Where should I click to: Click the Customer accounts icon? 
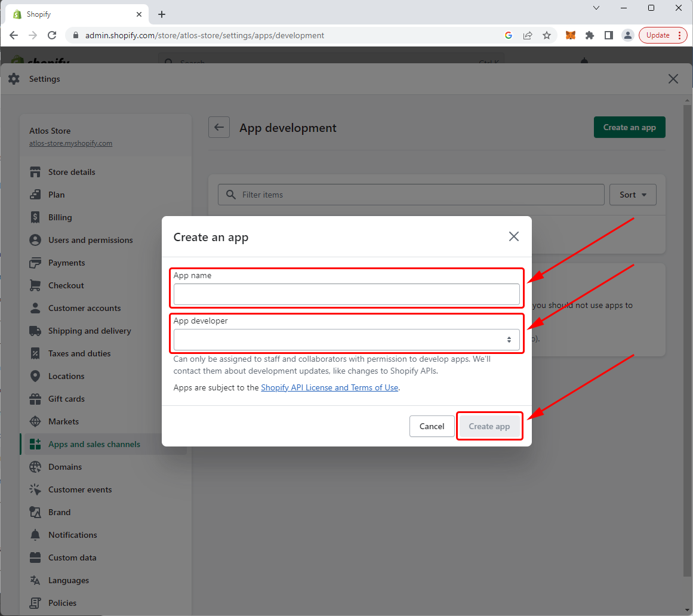(x=35, y=308)
